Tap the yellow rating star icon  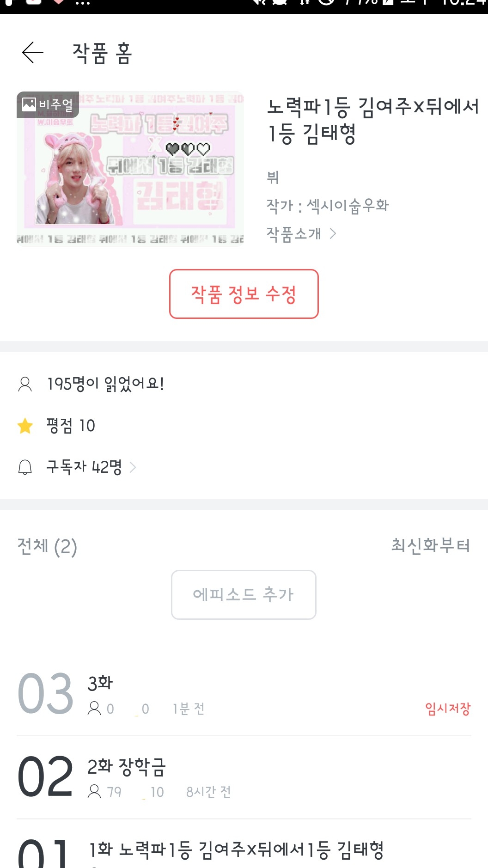[x=25, y=426]
